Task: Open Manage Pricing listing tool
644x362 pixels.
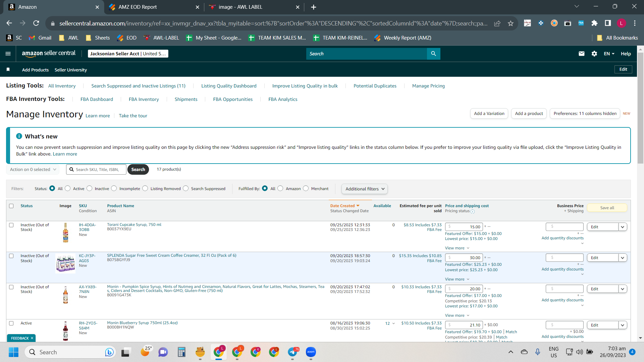Action: [x=428, y=86]
